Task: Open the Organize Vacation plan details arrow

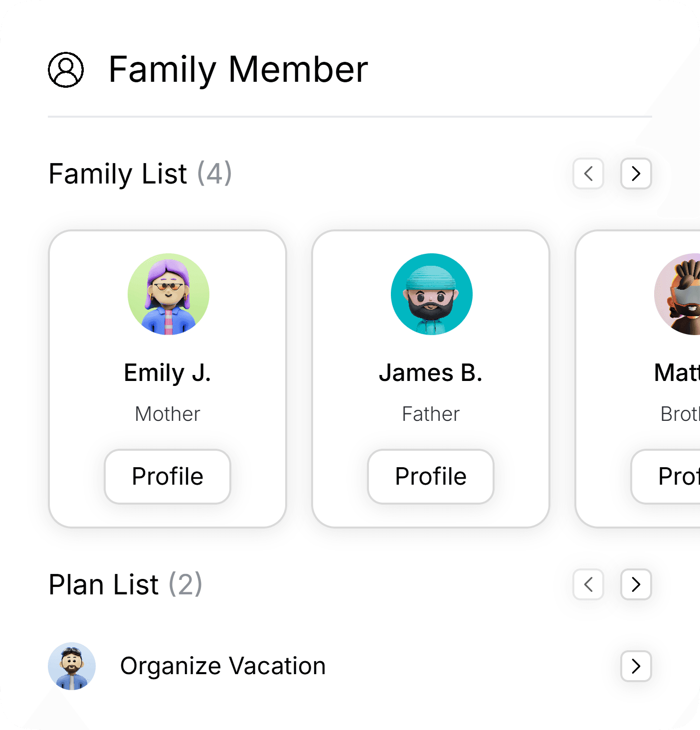Action: click(x=636, y=666)
